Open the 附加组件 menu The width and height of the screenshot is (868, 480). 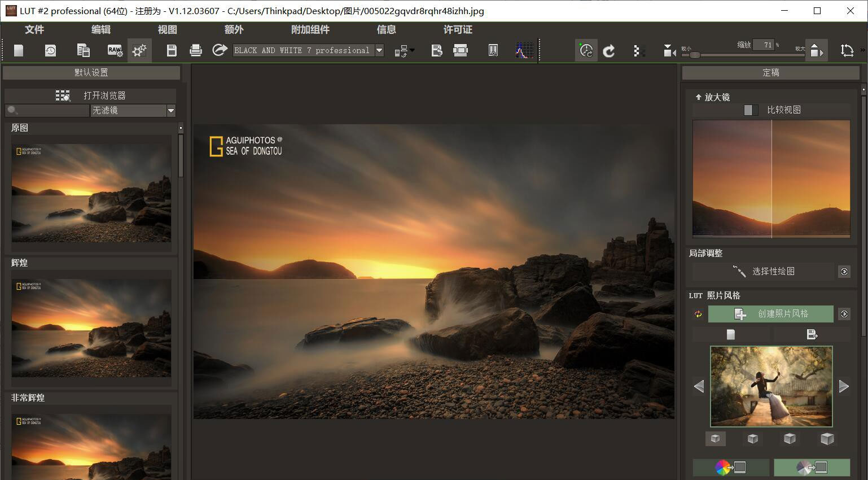coord(310,29)
